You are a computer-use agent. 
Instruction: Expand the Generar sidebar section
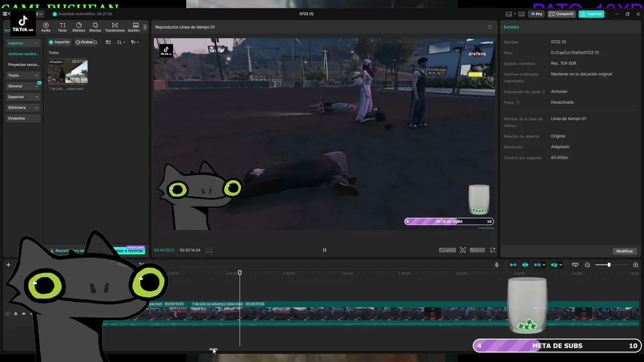pos(23,86)
